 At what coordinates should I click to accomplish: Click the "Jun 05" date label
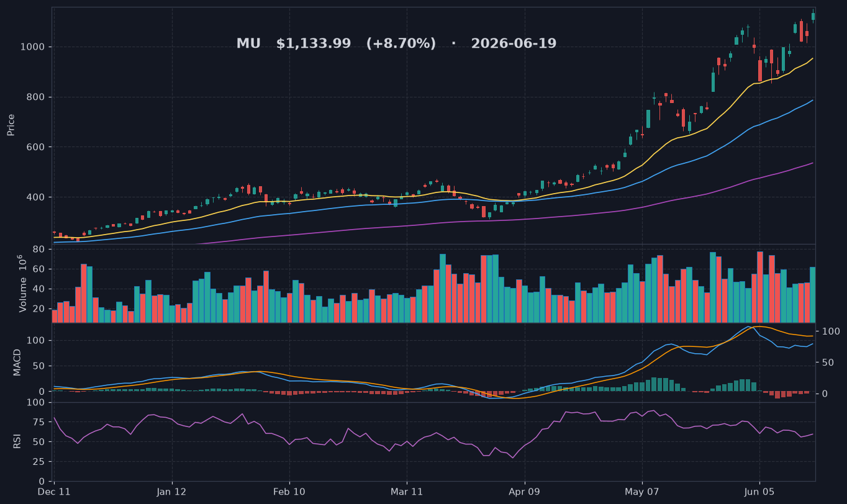pos(759,492)
